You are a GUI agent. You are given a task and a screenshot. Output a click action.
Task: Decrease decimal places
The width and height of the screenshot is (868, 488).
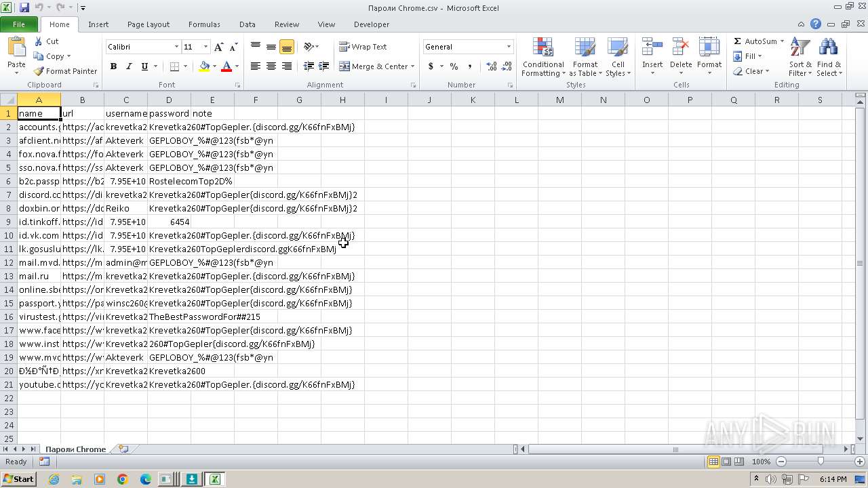(x=507, y=66)
